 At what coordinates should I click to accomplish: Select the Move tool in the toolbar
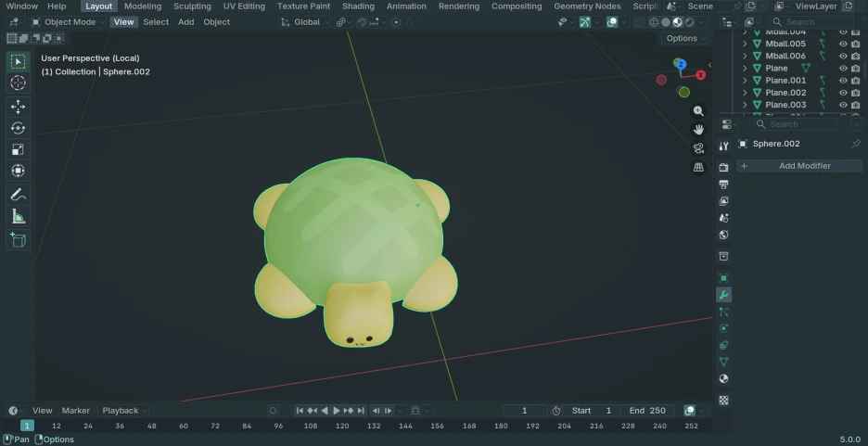(18, 106)
